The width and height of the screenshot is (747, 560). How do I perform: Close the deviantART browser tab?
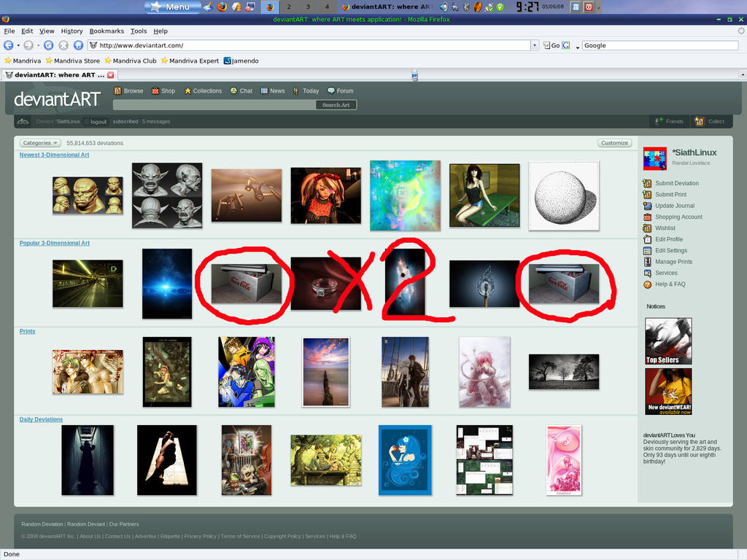coord(111,75)
